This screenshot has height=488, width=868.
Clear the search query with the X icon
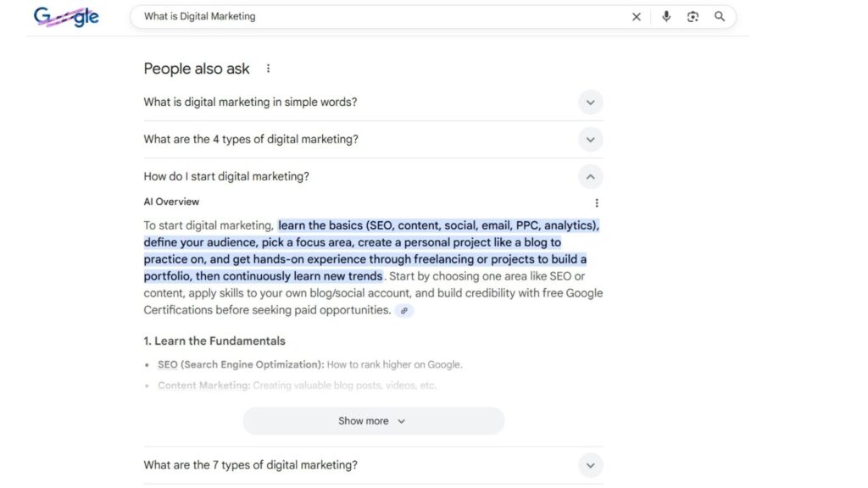(x=637, y=16)
